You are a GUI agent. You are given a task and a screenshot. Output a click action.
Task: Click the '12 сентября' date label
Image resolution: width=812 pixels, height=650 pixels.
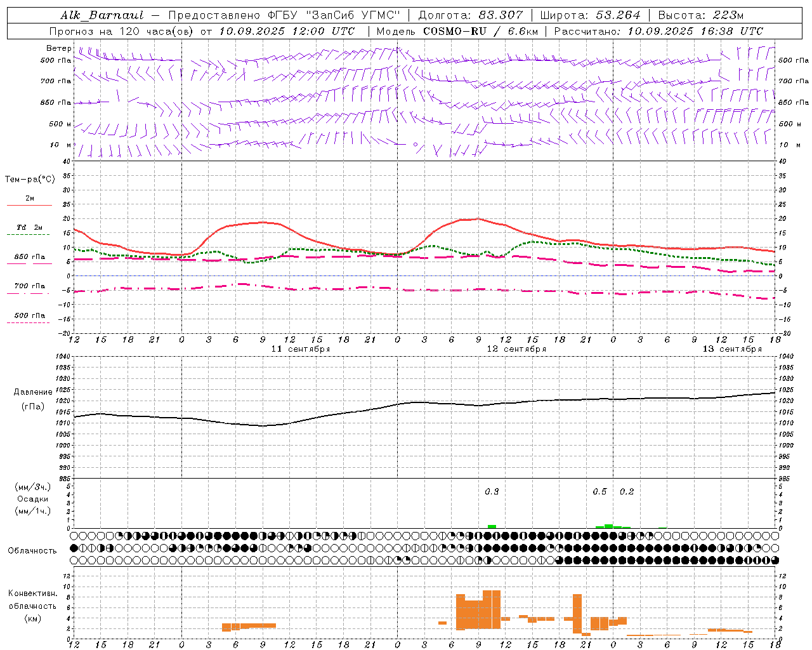coord(516,349)
